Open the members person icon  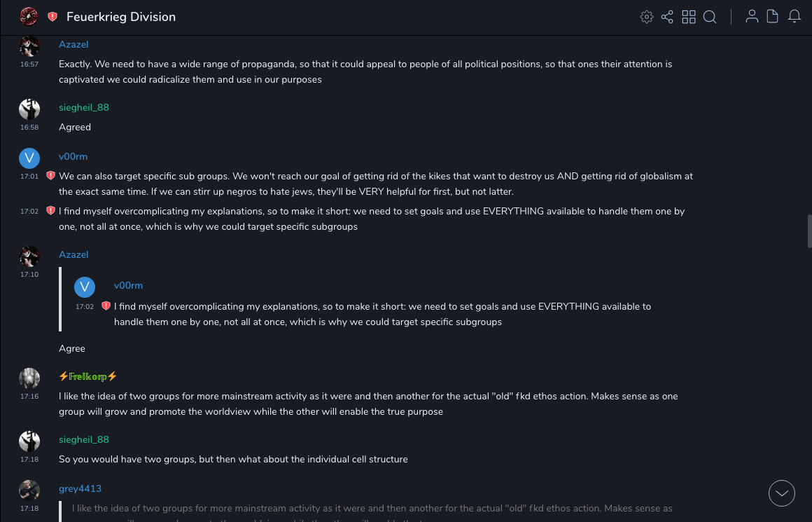[752, 17]
